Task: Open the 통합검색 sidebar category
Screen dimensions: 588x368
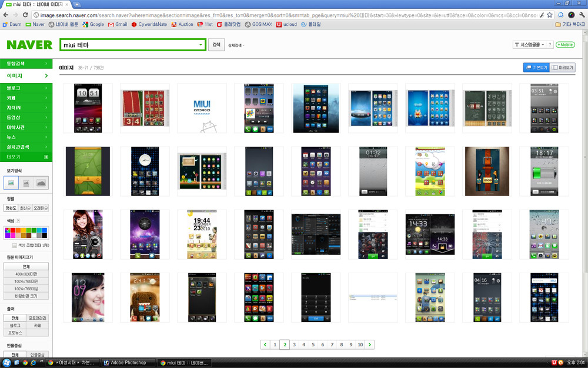Action: (x=26, y=64)
